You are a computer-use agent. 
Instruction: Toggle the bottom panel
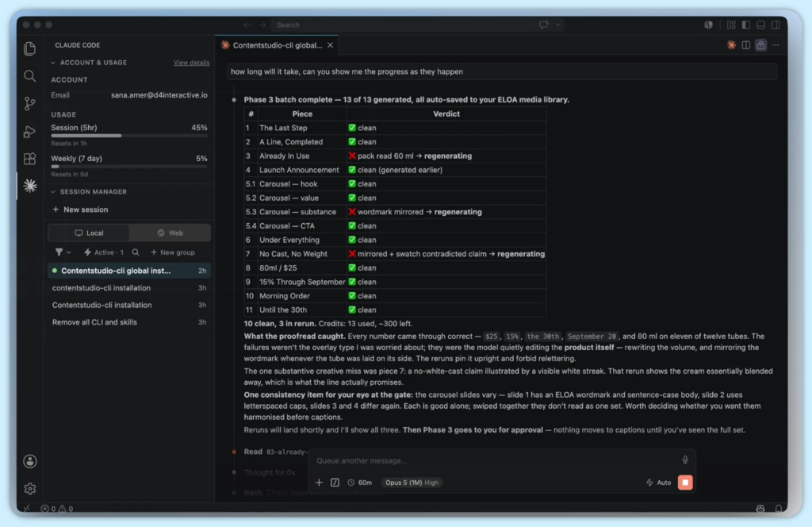pos(760,25)
